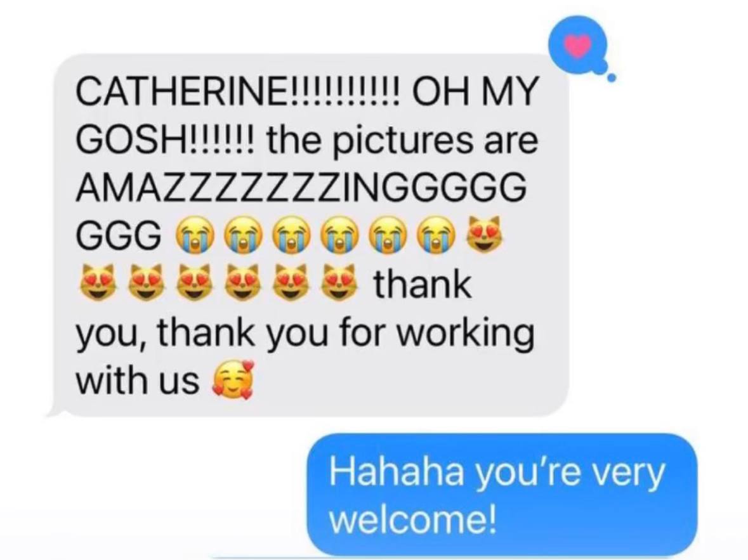The height and width of the screenshot is (560, 748).
Task: Tap 'thank you for working' text line
Action: click(305, 334)
